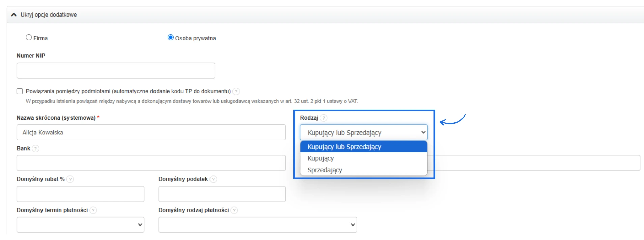Click help icon after Powiązania pomiędzy podmiotami
644x240 pixels.
point(236,91)
